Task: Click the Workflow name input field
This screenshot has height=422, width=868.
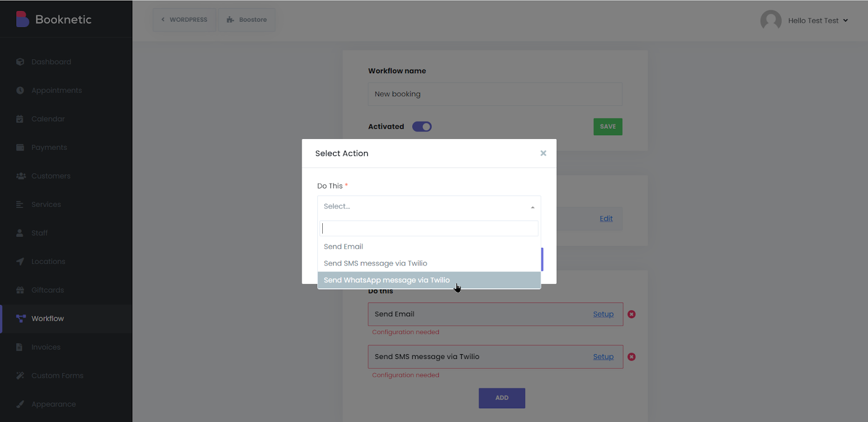Action: coord(495,94)
